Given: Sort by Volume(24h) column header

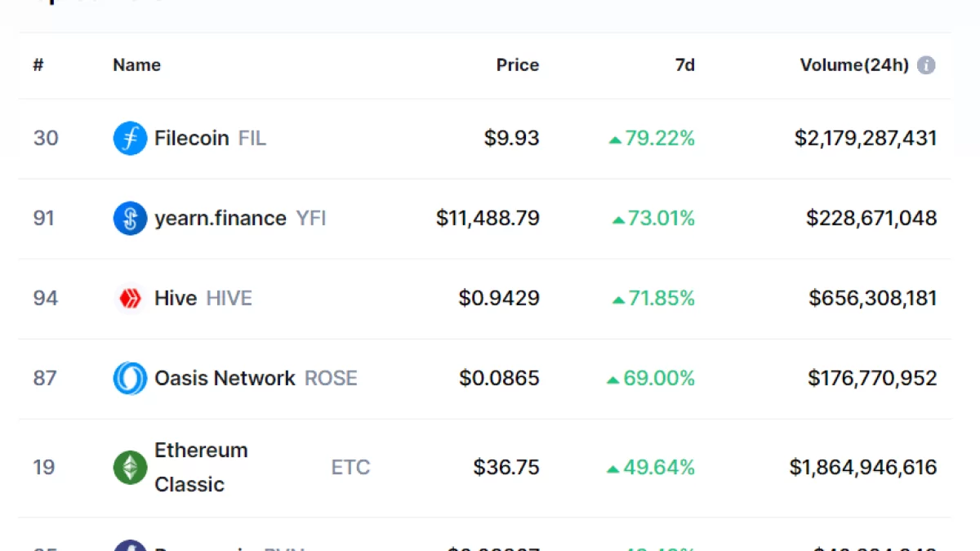Looking at the screenshot, I should click(853, 65).
